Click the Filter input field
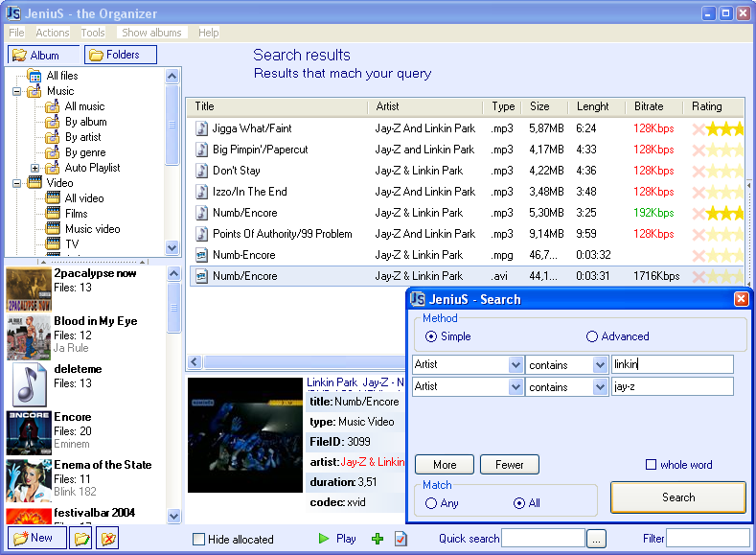756x555 pixels. [708, 538]
